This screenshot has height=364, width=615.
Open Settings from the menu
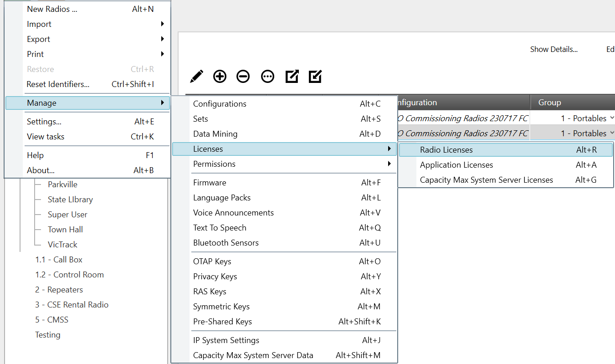(87, 122)
